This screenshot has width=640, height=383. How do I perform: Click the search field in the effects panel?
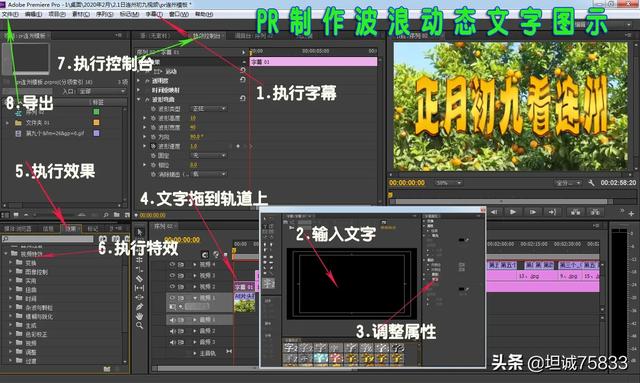[x=48, y=239]
